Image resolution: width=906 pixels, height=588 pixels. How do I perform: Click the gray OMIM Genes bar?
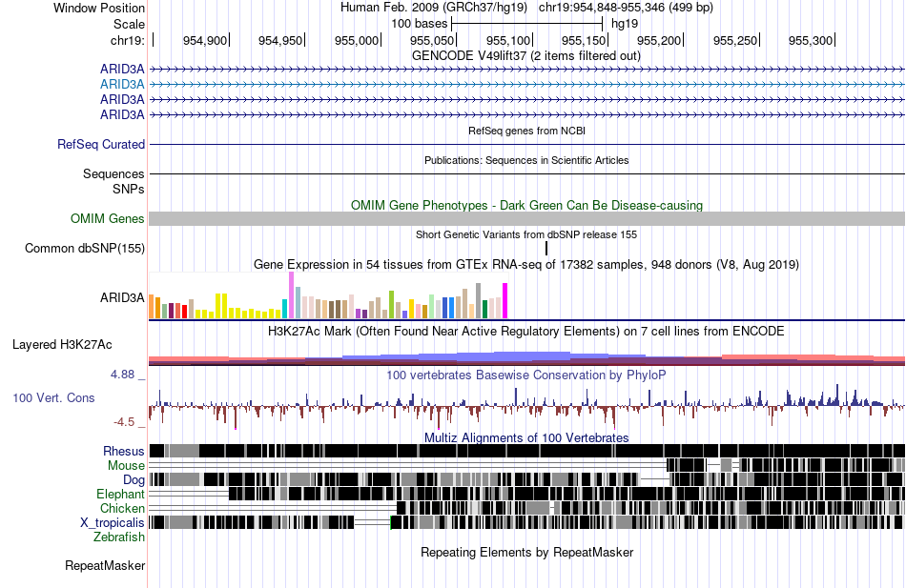527,218
